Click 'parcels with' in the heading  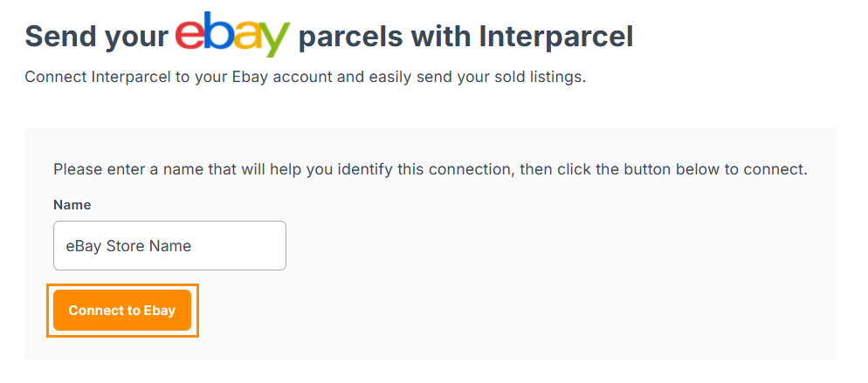(384, 37)
